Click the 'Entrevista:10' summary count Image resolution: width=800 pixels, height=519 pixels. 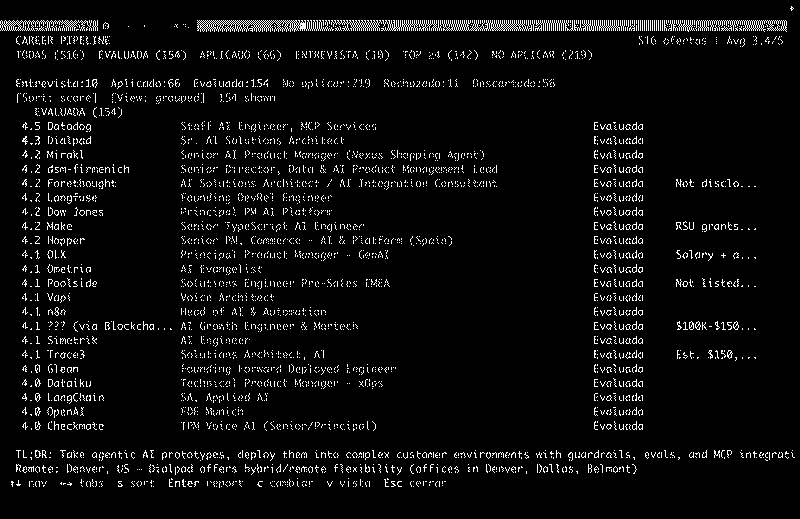pyautogui.click(x=56, y=83)
